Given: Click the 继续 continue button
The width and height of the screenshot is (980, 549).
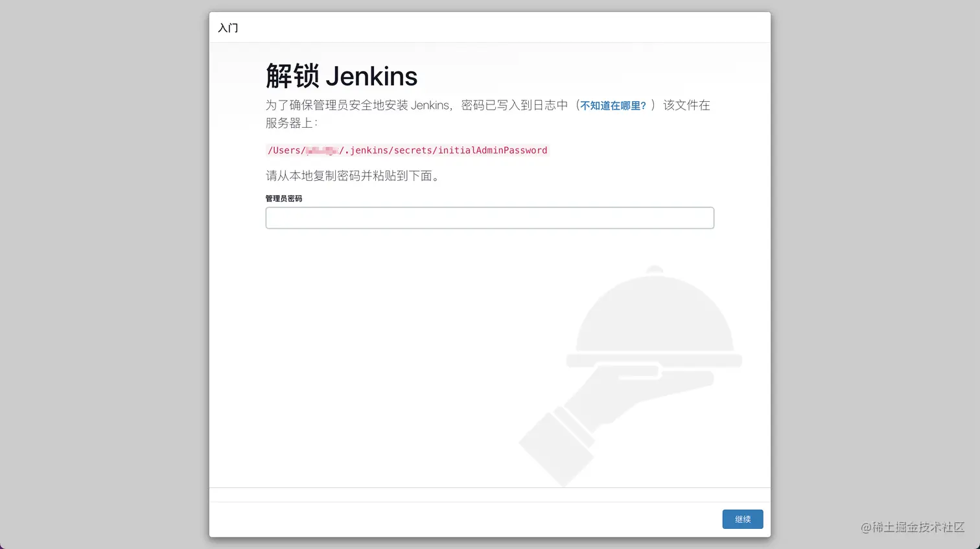Looking at the screenshot, I should [x=743, y=519].
